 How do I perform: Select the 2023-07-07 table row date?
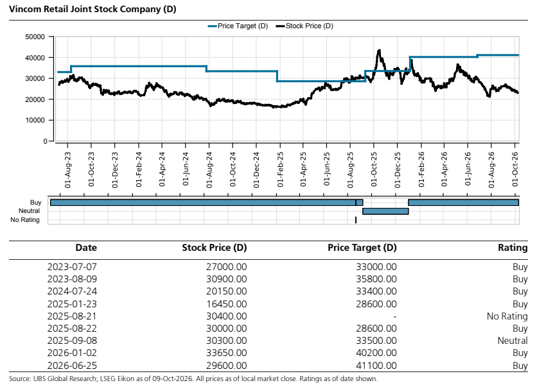(x=72, y=267)
